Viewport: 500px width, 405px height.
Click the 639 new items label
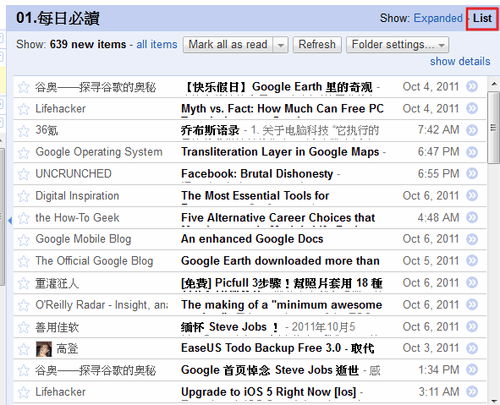(x=88, y=44)
